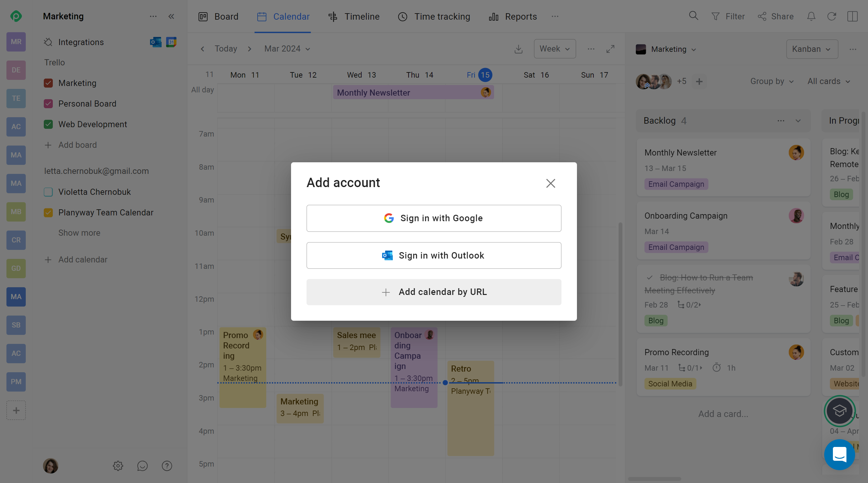The width and height of the screenshot is (868, 483).
Task: Open the Week view dropdown
Action: tap(555, 49)
